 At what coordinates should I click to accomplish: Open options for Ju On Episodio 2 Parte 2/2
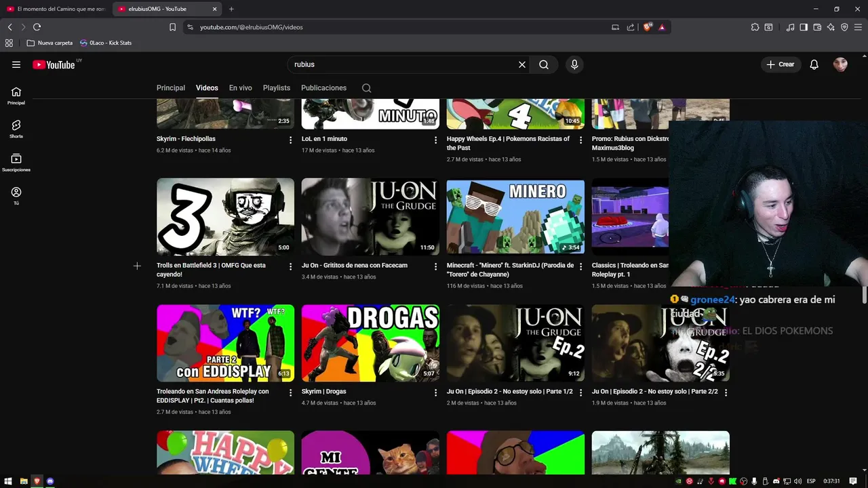[726, 392]
